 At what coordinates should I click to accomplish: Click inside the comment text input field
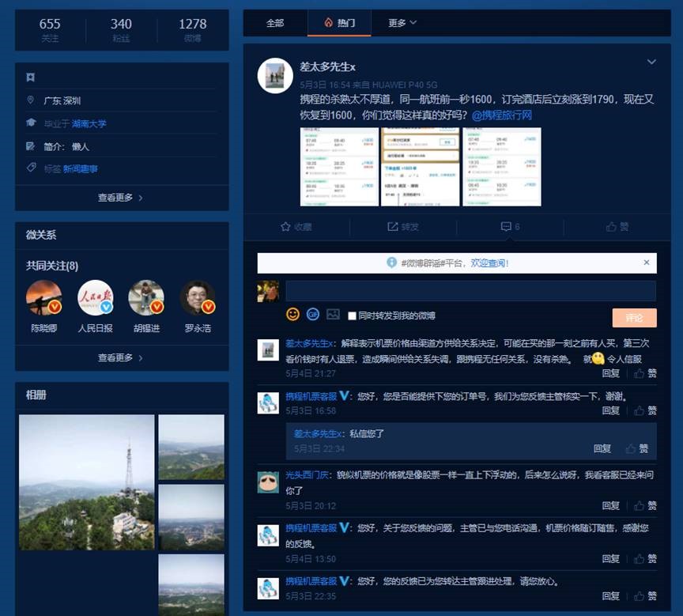pyautogui.click(x=470, y=291)
